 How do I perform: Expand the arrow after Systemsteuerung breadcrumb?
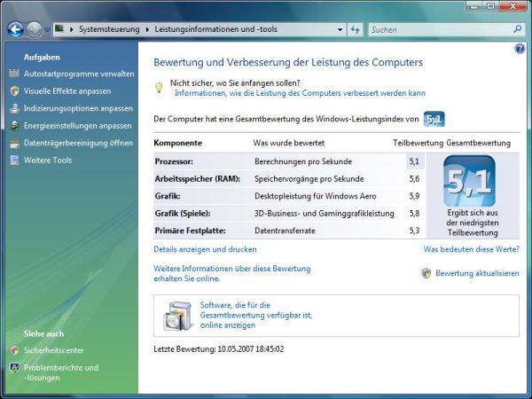[147, 29]
